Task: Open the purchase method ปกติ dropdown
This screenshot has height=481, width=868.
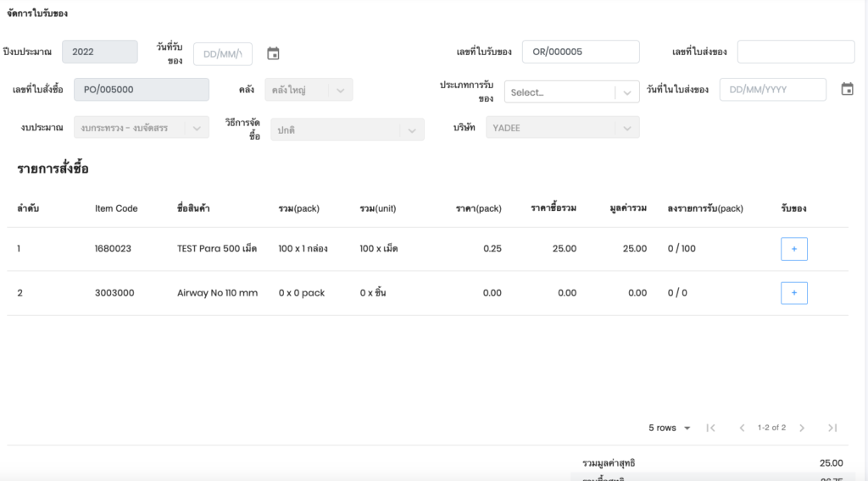Action: pyautogui.click(x=348, y=130)
